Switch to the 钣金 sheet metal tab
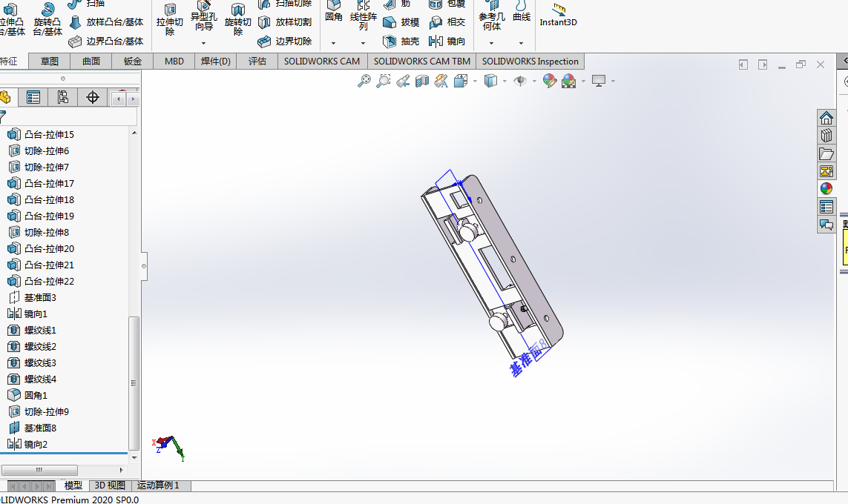848x504 pixels. pos(133,61)
